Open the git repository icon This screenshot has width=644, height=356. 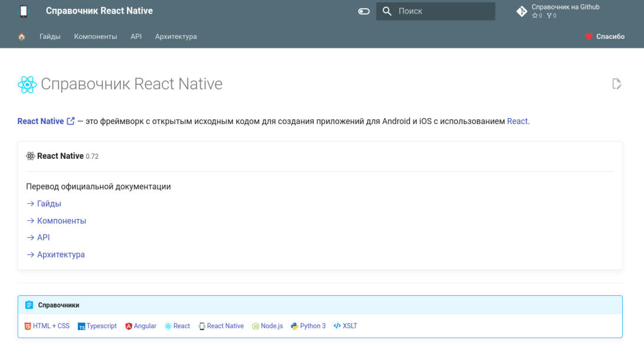tap(522, 11)
